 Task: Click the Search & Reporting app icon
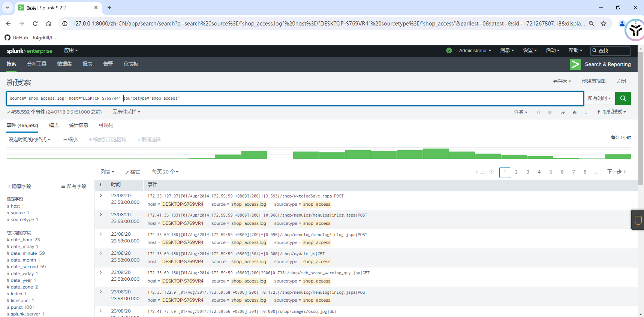pyautogui.click(x=575, y=64)
